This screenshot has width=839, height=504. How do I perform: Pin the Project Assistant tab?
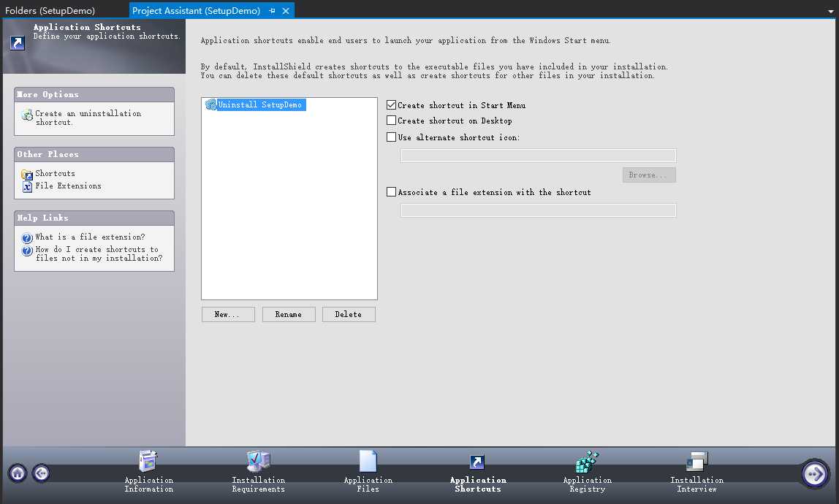(x=272, y=11)
